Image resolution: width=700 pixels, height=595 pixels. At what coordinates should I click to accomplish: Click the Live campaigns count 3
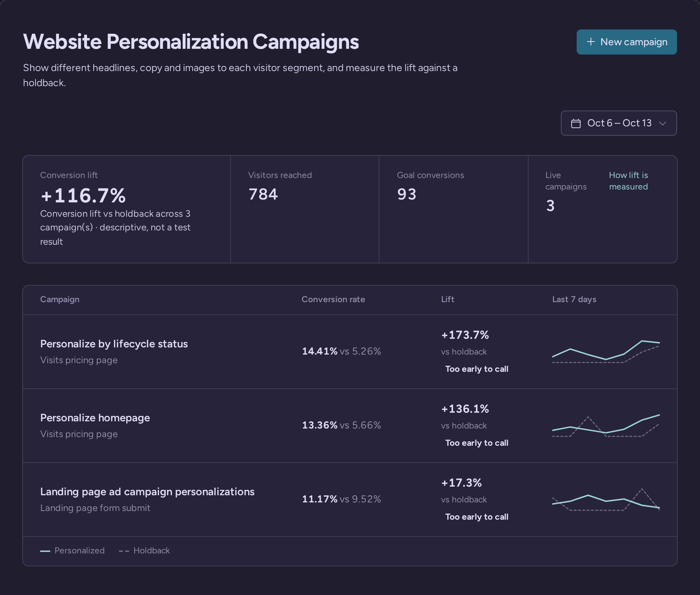point(550,206)
